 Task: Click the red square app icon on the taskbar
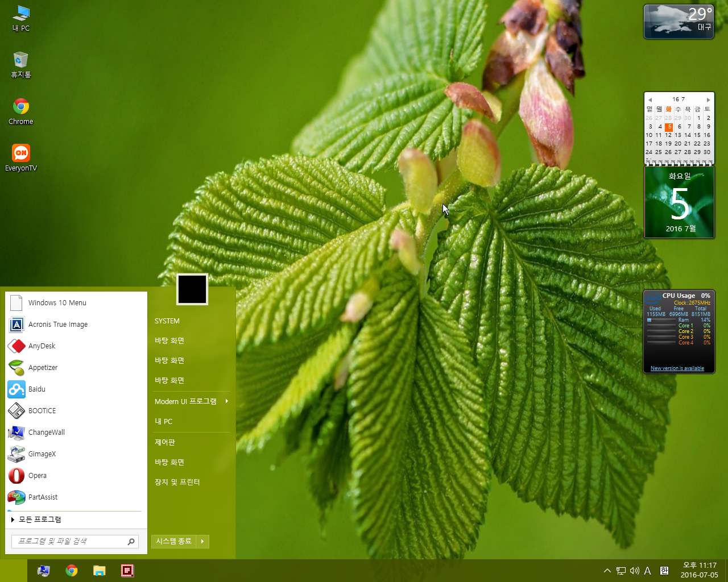click(x=127, y=571)
